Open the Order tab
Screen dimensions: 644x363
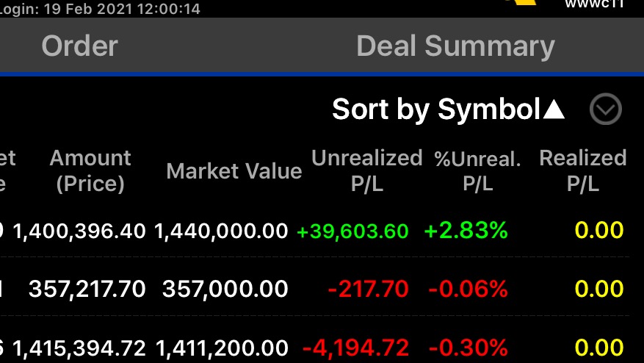click(79, 46)
